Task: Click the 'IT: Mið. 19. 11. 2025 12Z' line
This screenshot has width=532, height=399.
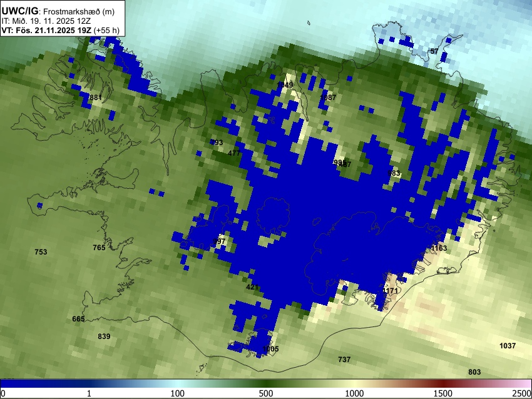Action: tap(46, 21)
